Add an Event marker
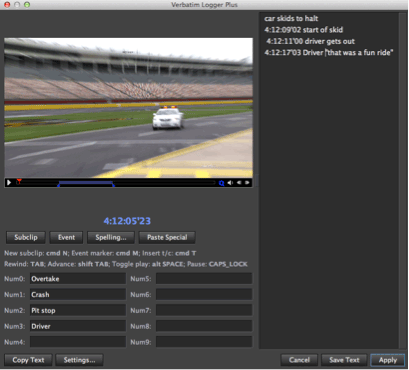Image resolution: width=409 pixels, height=370 pixels. click(66, 237)
